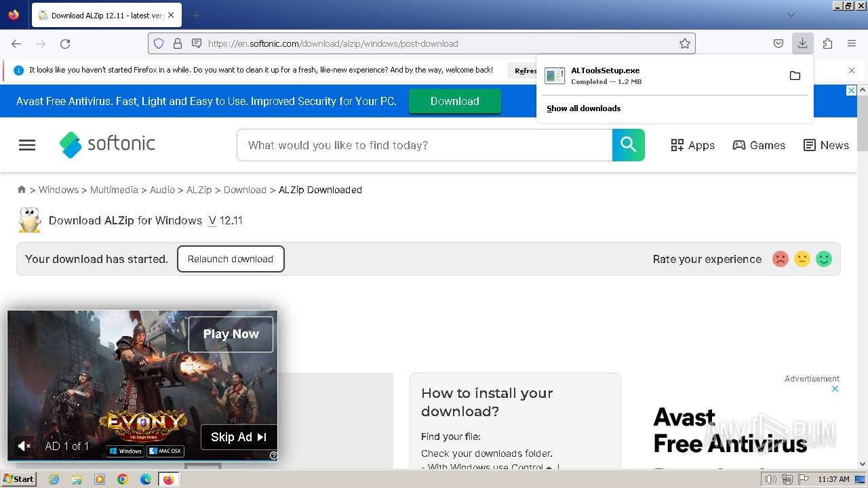Open the Windows Start menu
868x488 pixels.
(x=18, y=479)
